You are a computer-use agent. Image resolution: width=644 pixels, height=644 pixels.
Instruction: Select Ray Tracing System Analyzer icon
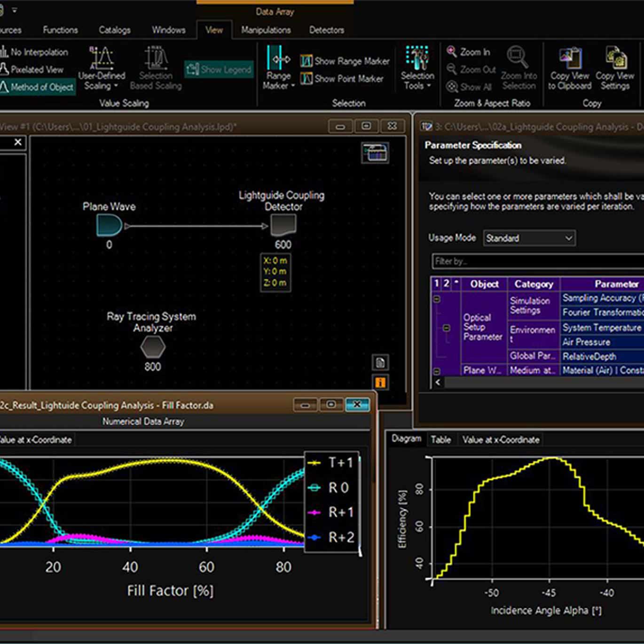click(153, 347)
